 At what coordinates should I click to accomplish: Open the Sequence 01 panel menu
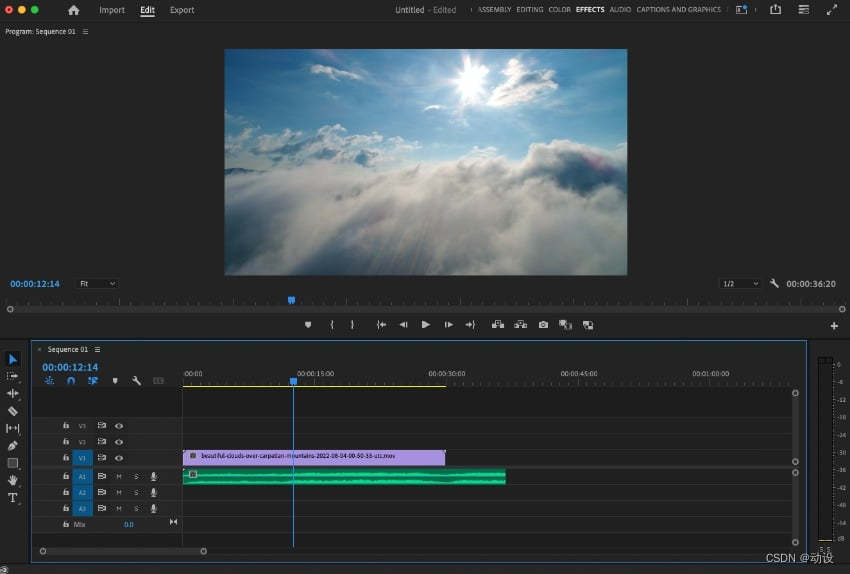97,350
